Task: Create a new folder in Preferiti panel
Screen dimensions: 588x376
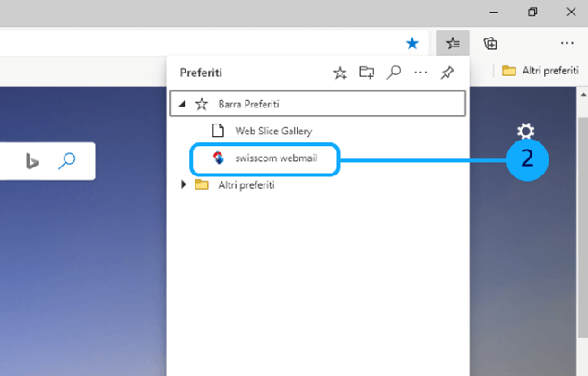Action: coord(367,73)
